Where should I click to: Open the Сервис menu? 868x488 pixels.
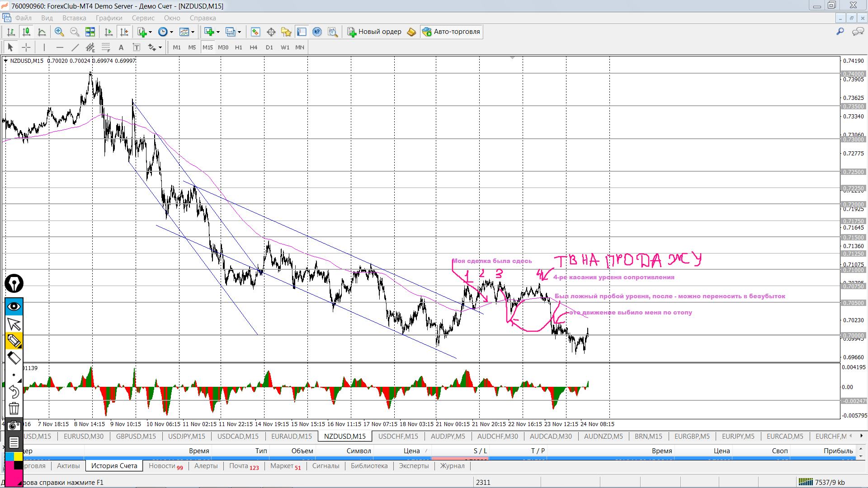[143, 18]
